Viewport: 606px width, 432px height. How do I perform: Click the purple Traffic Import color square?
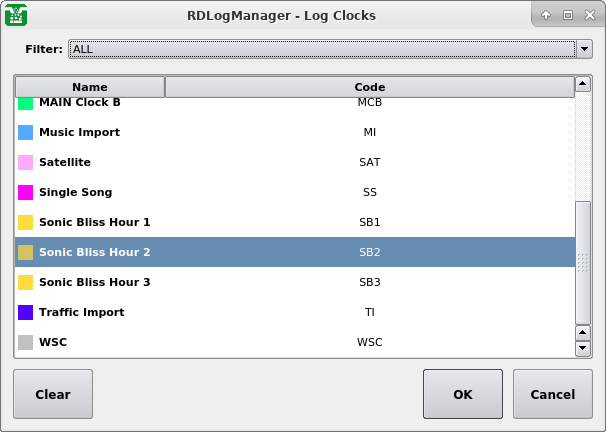[x=25, y=312]
